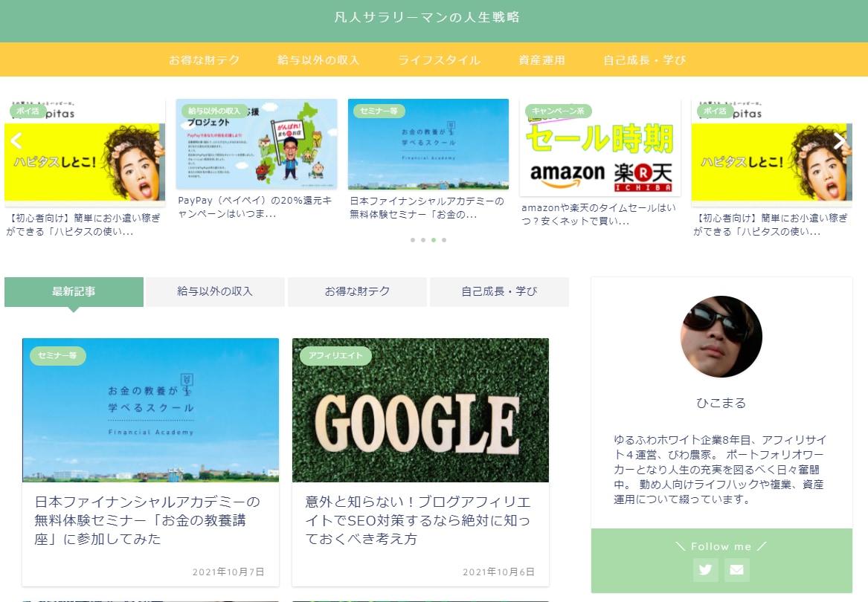Open amazon 楽天 セール時期 carousel thumbnail
Image resolution: width=868 pixels, height=602 pixels.
click(600, 148)
